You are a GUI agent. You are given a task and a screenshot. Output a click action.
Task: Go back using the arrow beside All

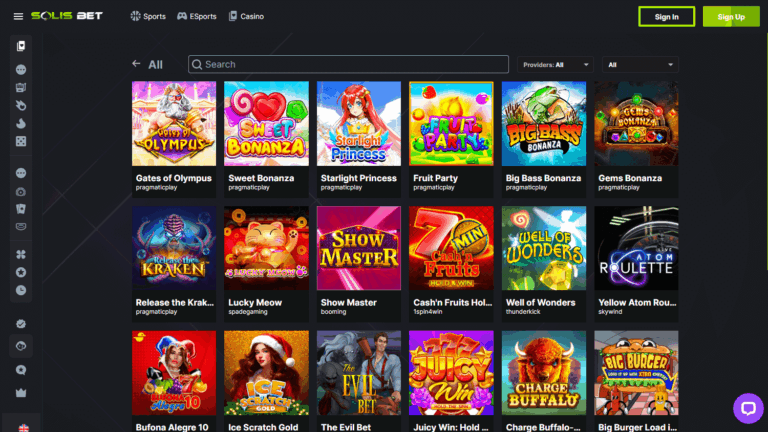coord(136,64)
